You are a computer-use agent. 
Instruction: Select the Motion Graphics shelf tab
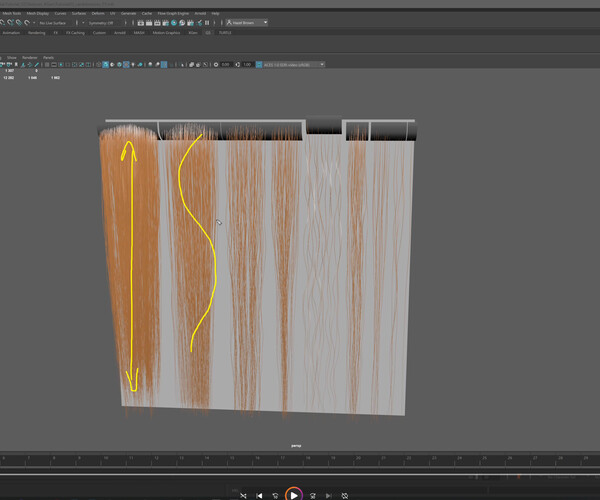(x=168, y=32)
